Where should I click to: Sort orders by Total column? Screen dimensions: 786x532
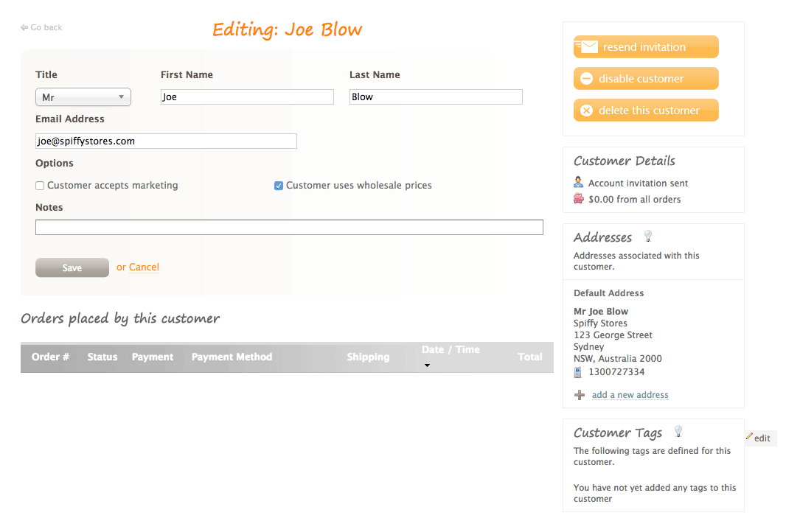click(x=530, y=357)
